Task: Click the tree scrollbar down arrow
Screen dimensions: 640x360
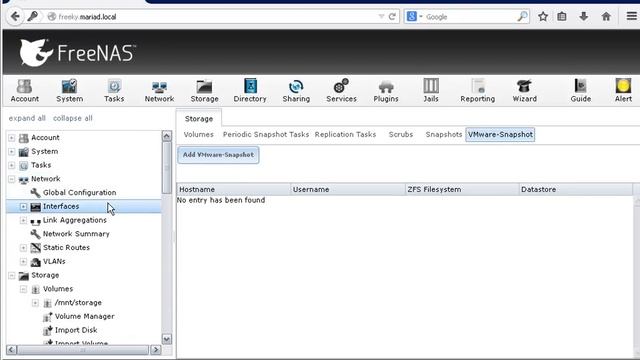Action: pyautogui.click(x=167, y=339)
